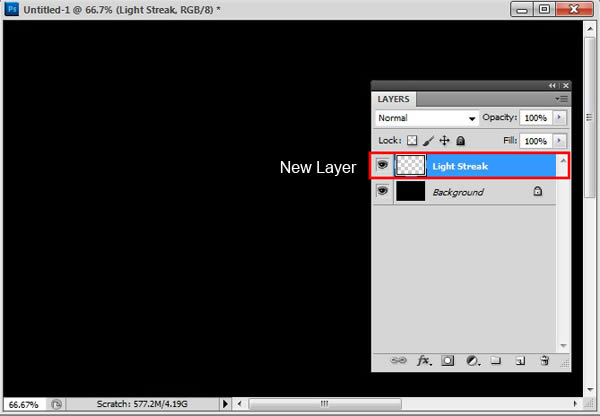Hide the Background layer with eye icon

click(382, 190)
